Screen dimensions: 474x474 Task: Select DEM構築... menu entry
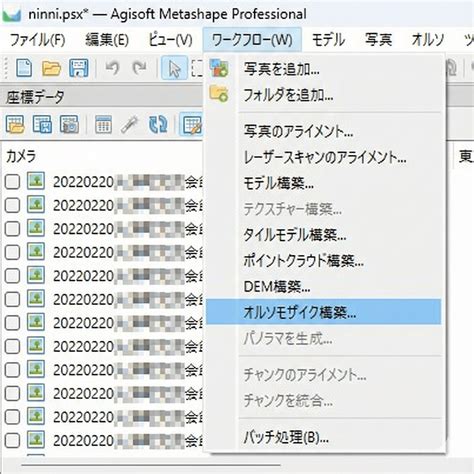[x=323, y=287]
